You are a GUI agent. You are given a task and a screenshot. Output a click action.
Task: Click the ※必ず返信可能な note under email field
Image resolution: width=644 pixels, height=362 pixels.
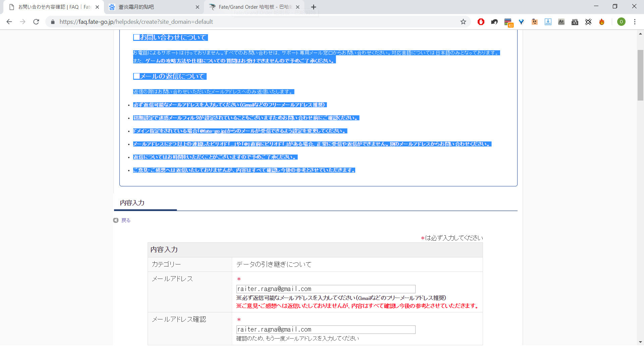341,298
